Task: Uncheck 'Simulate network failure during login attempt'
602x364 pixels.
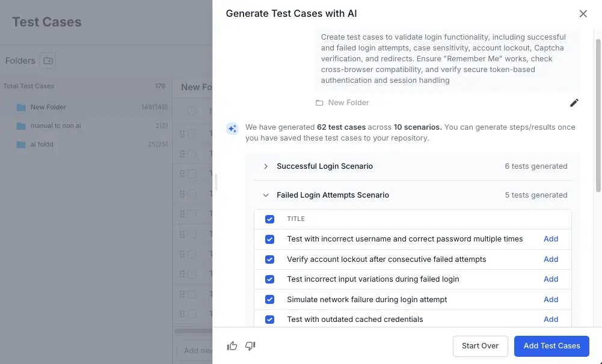Action: [270, 300]
